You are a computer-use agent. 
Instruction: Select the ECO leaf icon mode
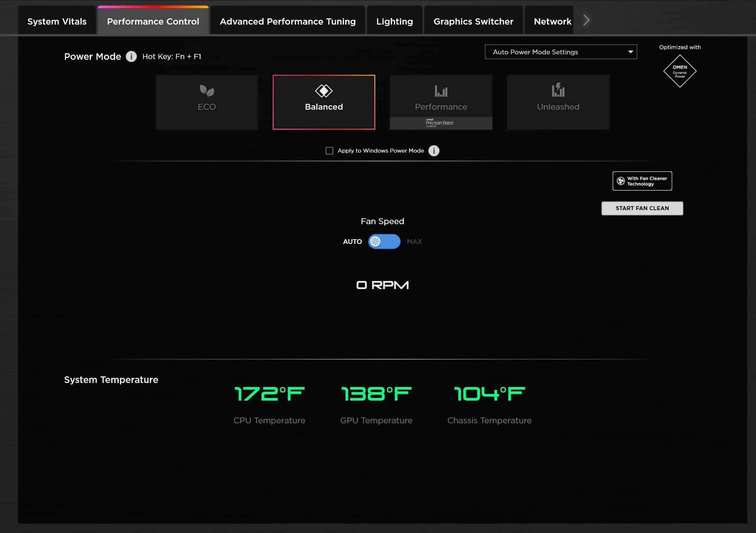pos(207,91)
